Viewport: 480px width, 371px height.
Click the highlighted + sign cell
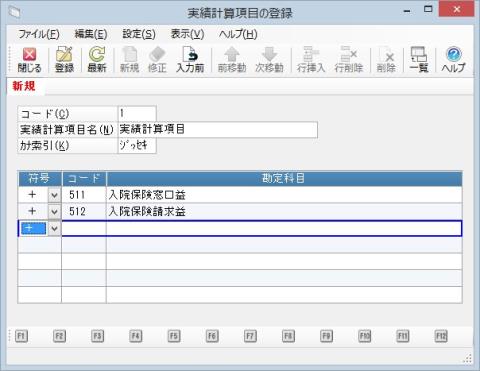click(33, 228)
